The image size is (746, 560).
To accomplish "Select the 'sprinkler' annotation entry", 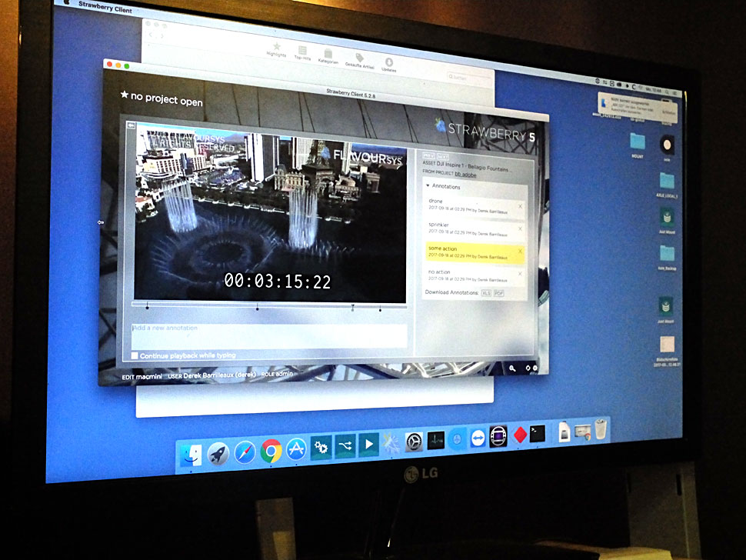I will click(475, 229).
